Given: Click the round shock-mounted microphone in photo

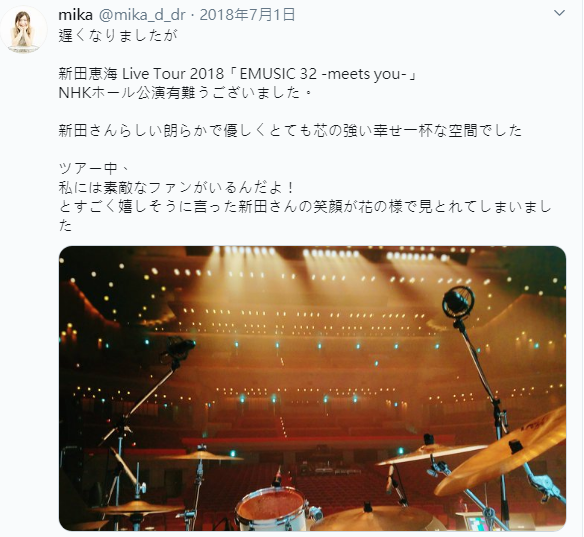Looking at the screenshot, I should pos(458,302).
